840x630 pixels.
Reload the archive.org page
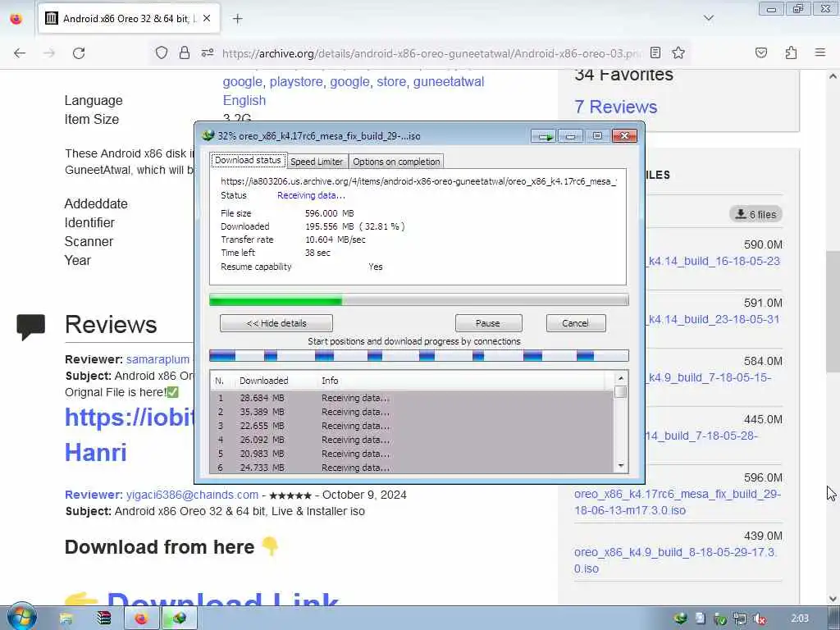click(79, 53)
